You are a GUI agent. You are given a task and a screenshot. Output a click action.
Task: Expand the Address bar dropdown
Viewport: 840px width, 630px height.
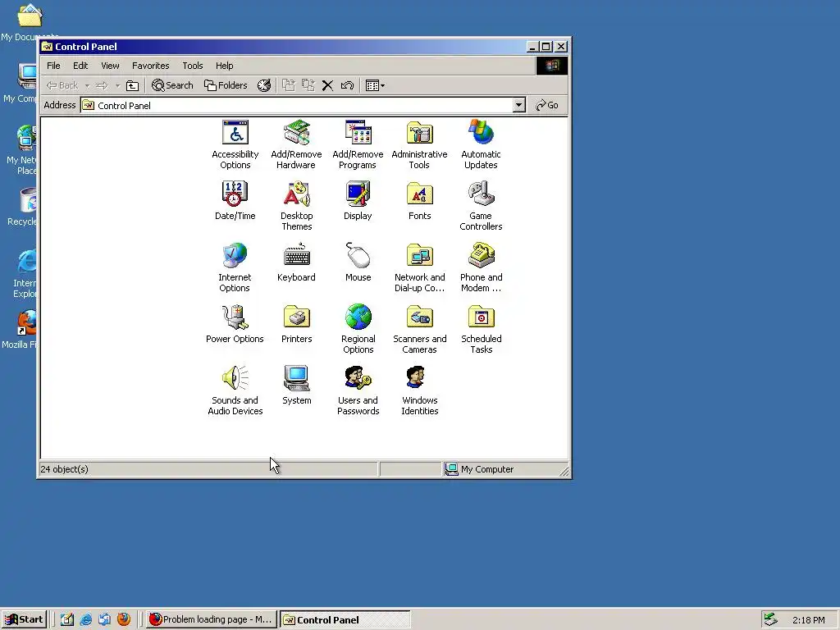(x=518, y=105)
